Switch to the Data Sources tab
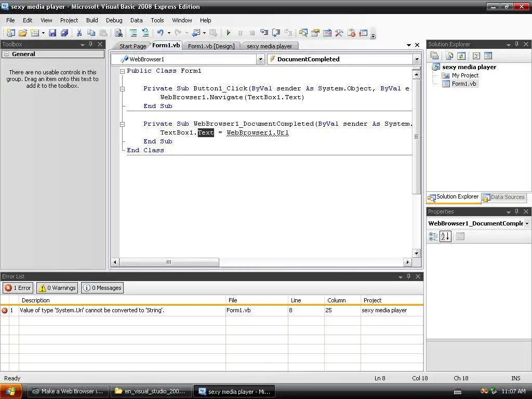Viewport: 532px width, 399px height. tap(504, 197)
